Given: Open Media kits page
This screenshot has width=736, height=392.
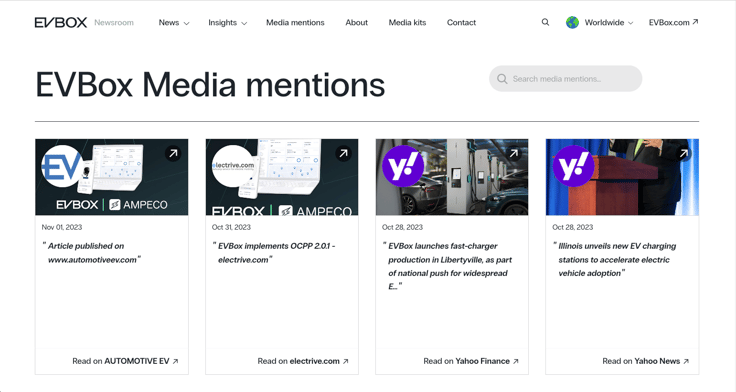Looking at the screenshot, I should (407, 23).
